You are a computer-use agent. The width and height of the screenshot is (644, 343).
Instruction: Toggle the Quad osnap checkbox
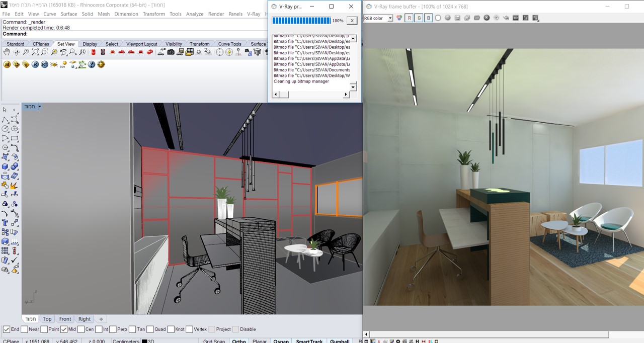tap(150, 329)
